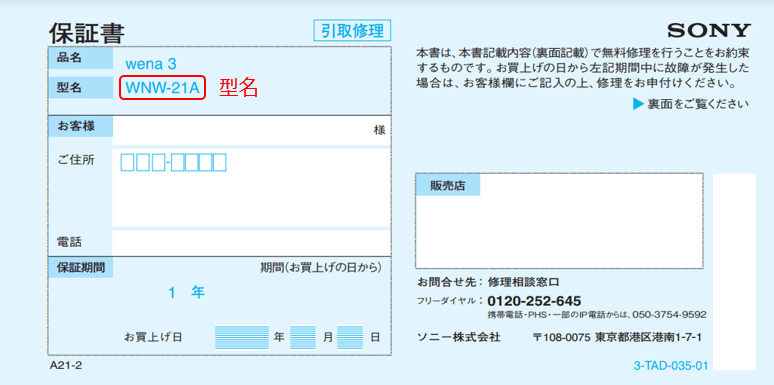Image resolution: width=774 pixels, height=385 pixels.
Task: Click the ご住所 label
Action: coord(76,160)
